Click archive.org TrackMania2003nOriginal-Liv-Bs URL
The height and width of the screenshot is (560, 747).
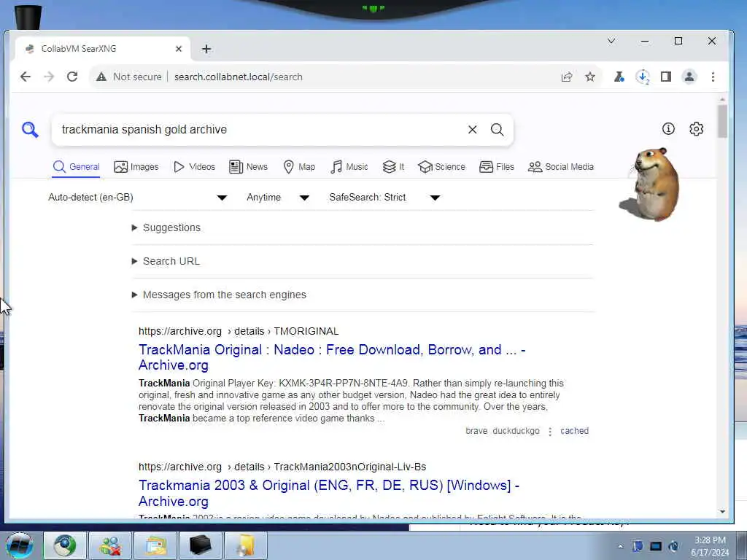(282, 467)
